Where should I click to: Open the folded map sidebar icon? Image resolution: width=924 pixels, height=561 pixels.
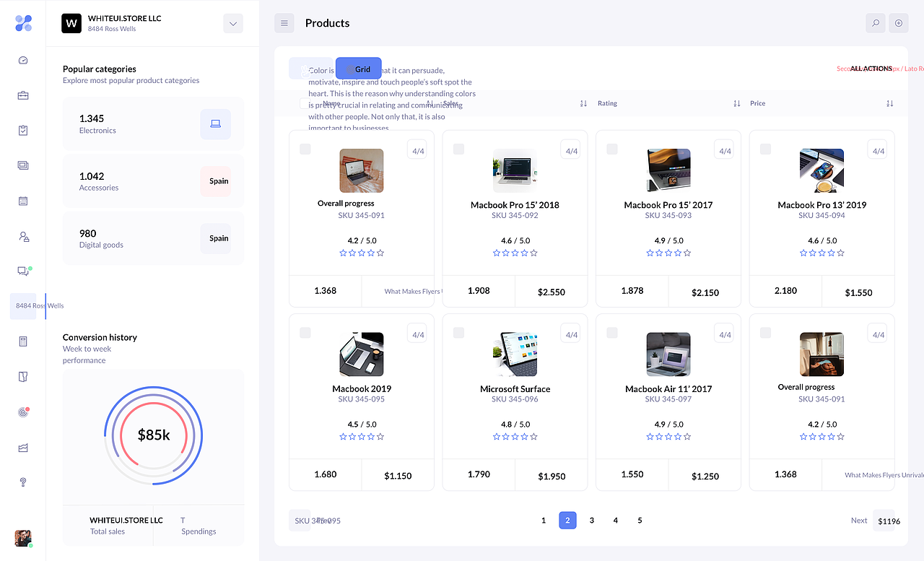coord(23,377)
